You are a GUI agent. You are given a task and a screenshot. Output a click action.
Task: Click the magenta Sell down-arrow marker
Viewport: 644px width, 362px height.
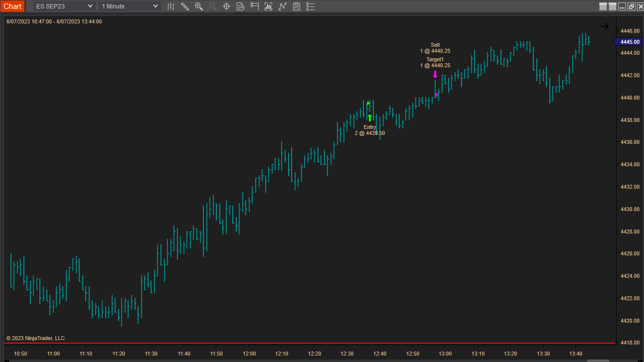point(435,75)
